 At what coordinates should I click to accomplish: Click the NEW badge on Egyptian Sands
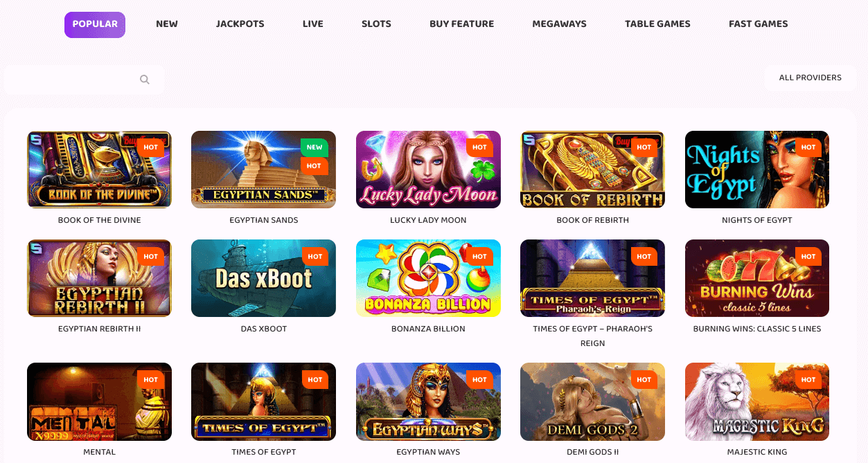315,147
